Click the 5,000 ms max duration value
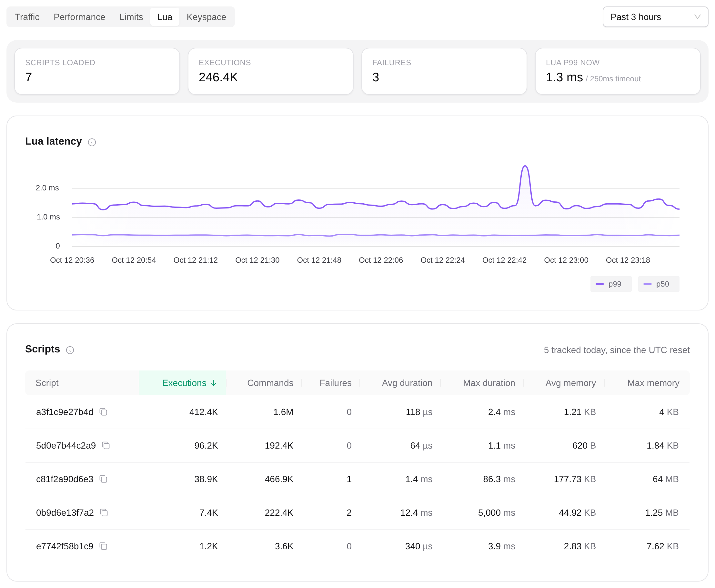715x588 pixels. (x=496, y=512)
